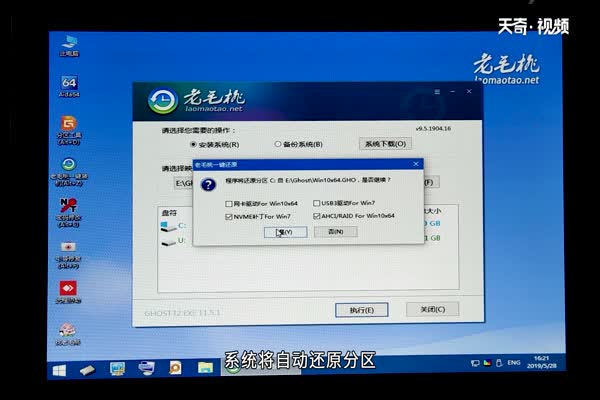Open File Explorer folder in taskbar
The image size is (600, 400).
205,367
